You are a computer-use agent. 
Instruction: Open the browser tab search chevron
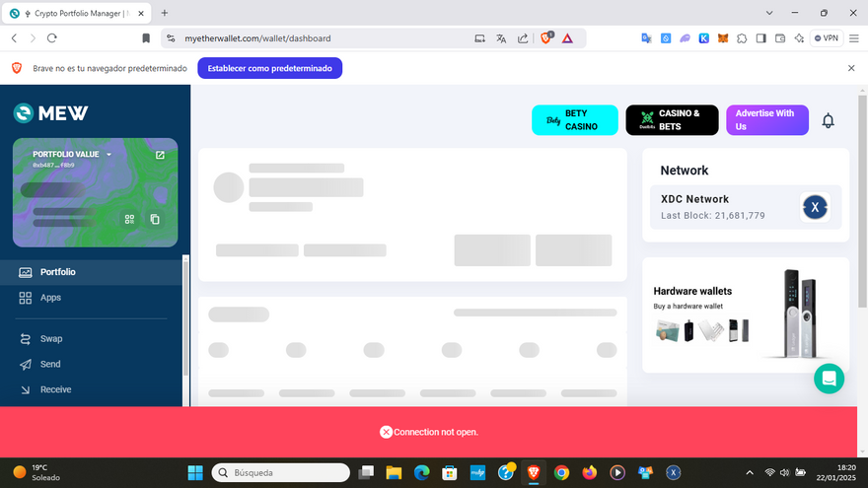point(769,13)
